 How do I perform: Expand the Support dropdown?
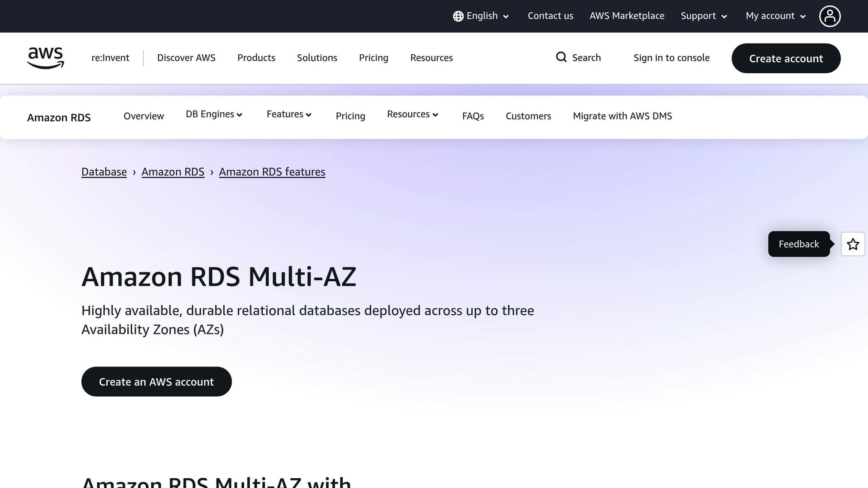click(x=704, y=16)
